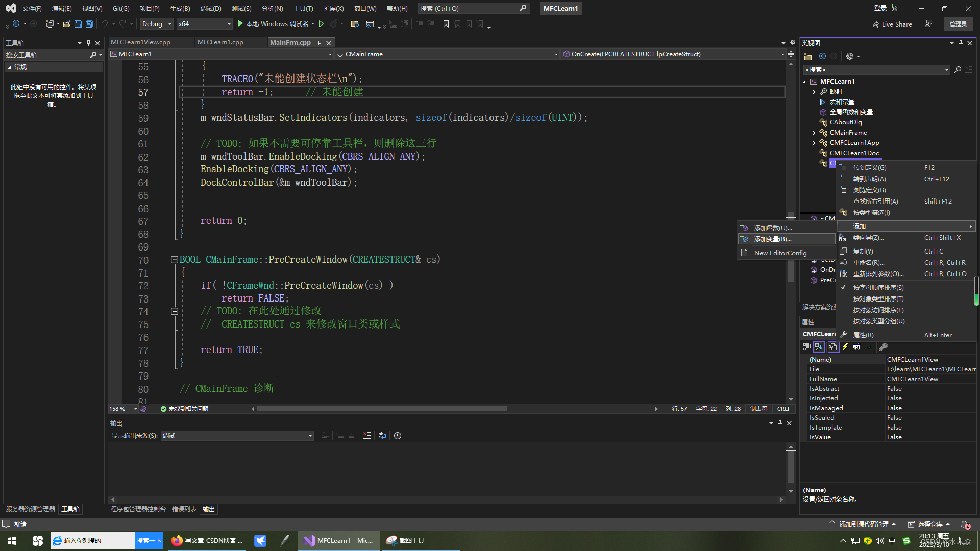This screenshot has width=980, height=551.
Task: Click the clear output icon in Output panel
Action: click(x=367, y=436)
